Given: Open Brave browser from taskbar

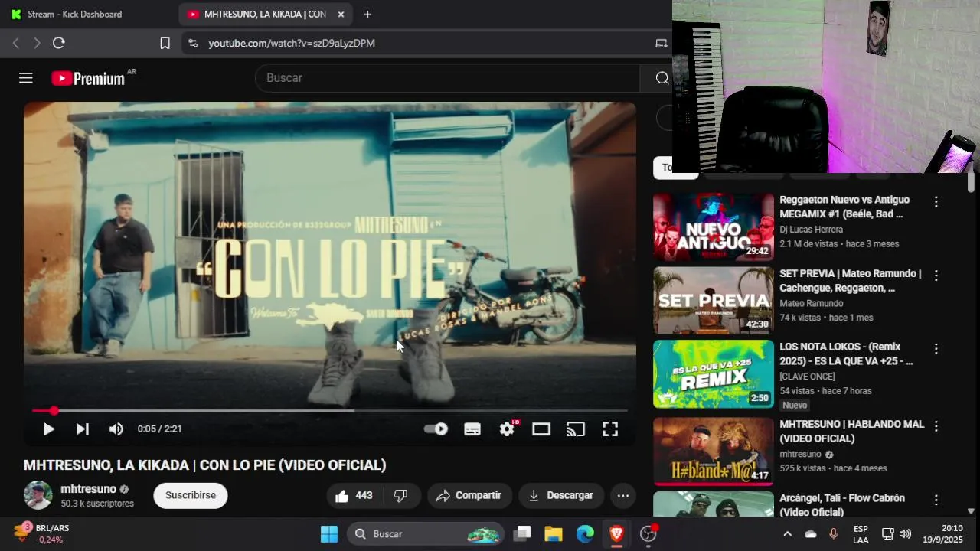Looking at the screenshot, I should [616, 534].
